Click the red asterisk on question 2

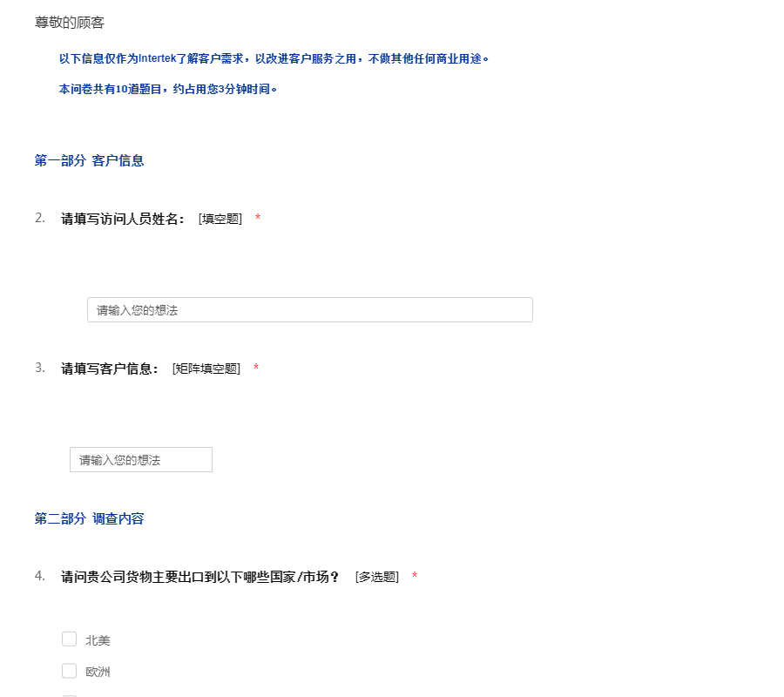pyautogui.click(x=258, y=220)
